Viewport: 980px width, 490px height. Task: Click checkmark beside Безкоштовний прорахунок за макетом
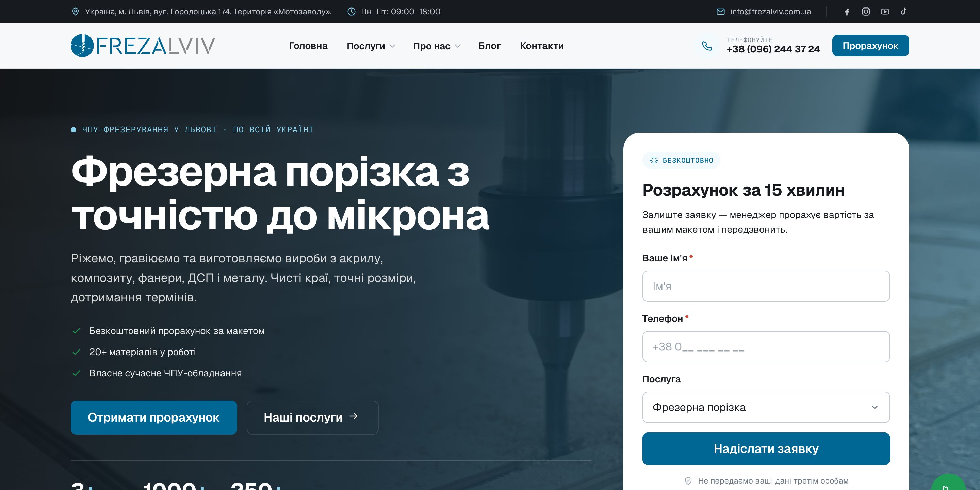tap(77, 331)
